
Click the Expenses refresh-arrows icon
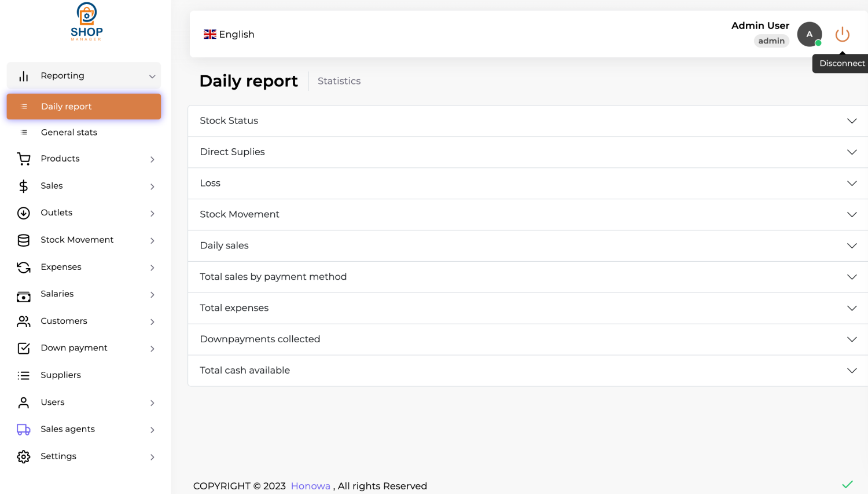(24, 268)
